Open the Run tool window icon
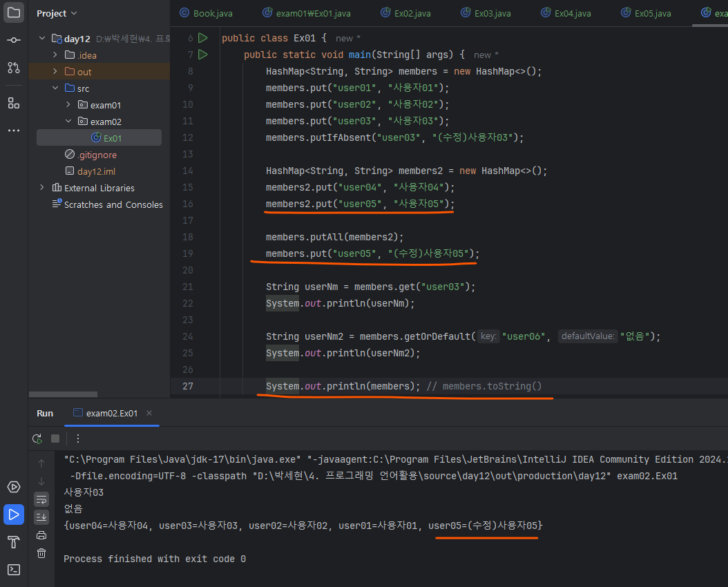Viewport: 728px width, 587px height. point(14,514)
